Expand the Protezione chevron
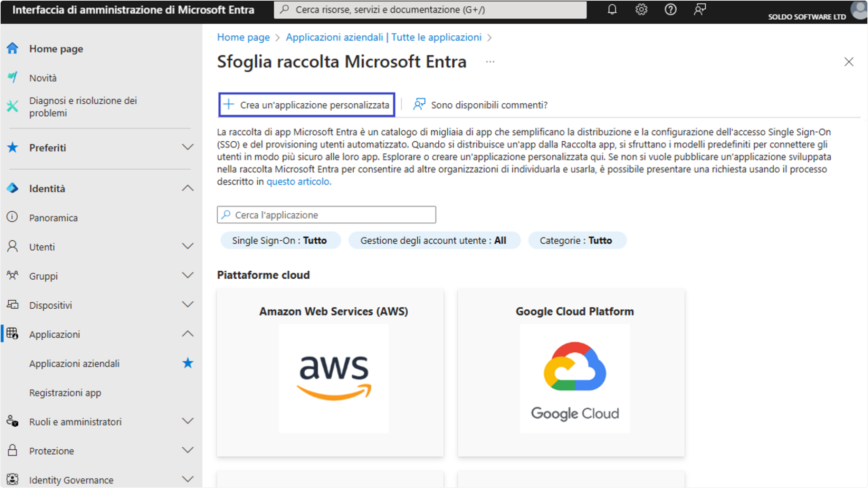Viewport: 868px width, 488px height. pos(188,450)
